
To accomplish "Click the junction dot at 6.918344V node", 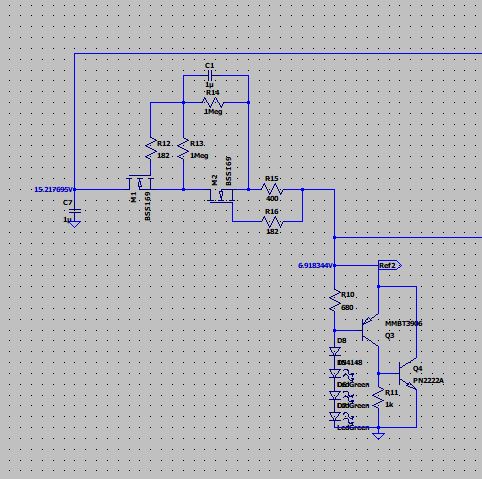I will pos(335,265).
